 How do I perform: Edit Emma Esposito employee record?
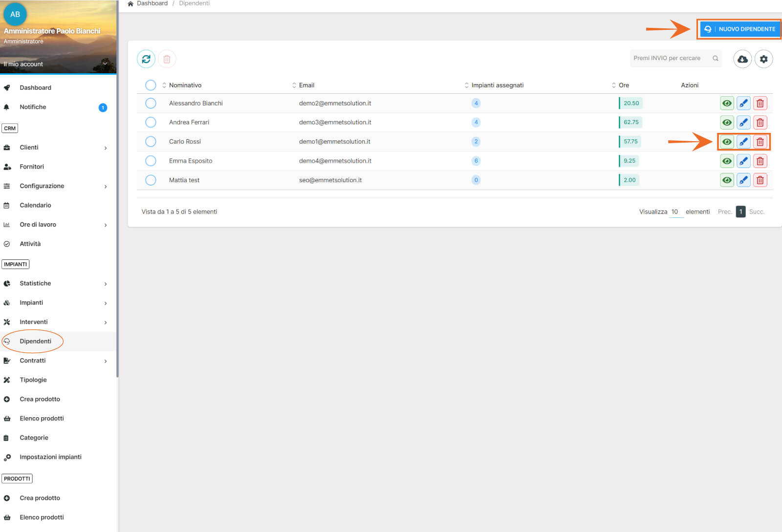coord(743,161)
